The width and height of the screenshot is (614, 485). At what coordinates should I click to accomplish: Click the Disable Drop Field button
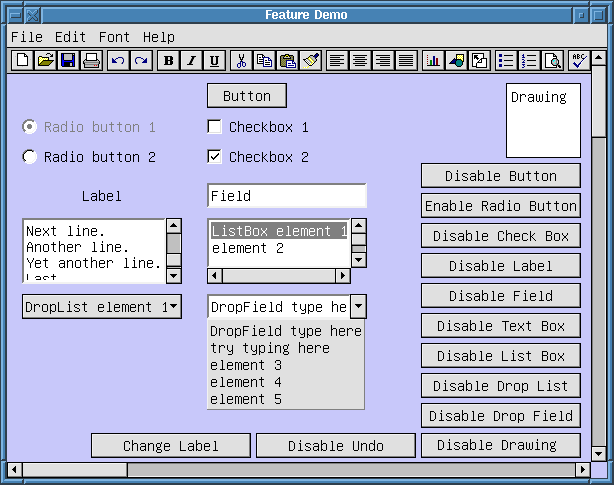501,415
